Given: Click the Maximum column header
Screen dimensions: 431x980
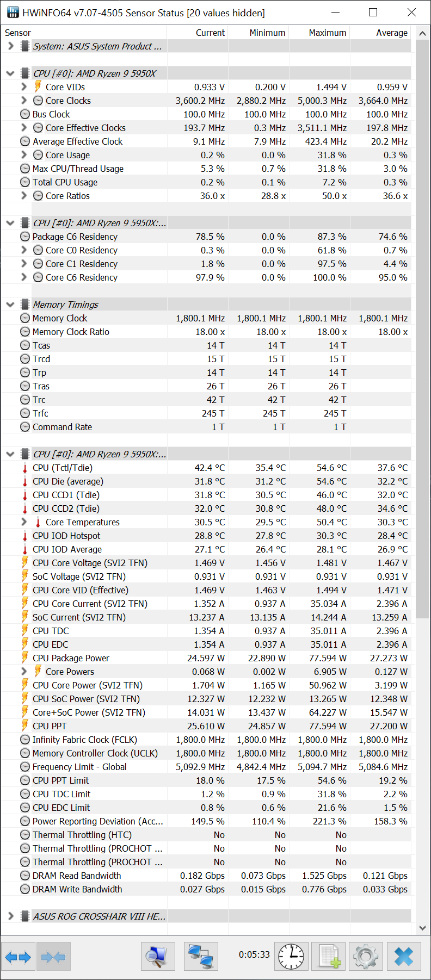Looking at the screenshot, I should point(327,33).
